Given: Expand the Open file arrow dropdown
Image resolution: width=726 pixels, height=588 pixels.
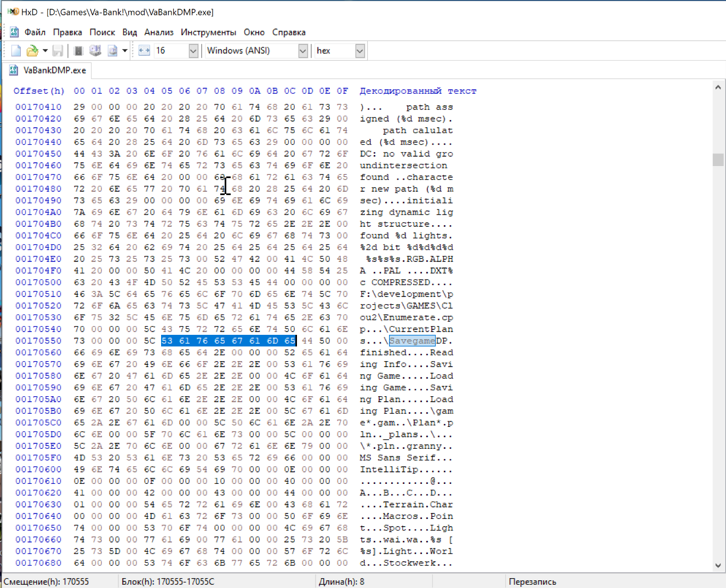Looking at the screenshot, I should tap(45, 51).
